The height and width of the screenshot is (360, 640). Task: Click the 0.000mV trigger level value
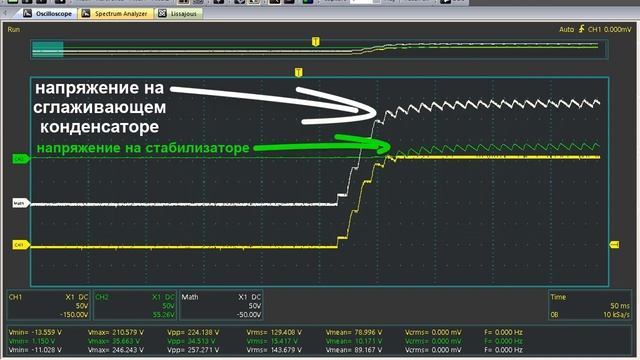[x=618, y=29]
